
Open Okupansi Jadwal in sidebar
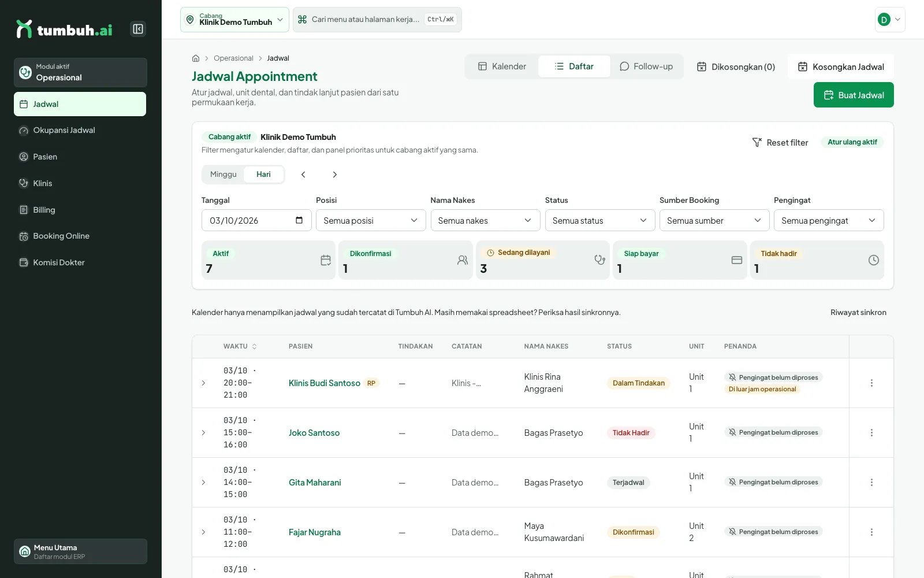point(80,131)
